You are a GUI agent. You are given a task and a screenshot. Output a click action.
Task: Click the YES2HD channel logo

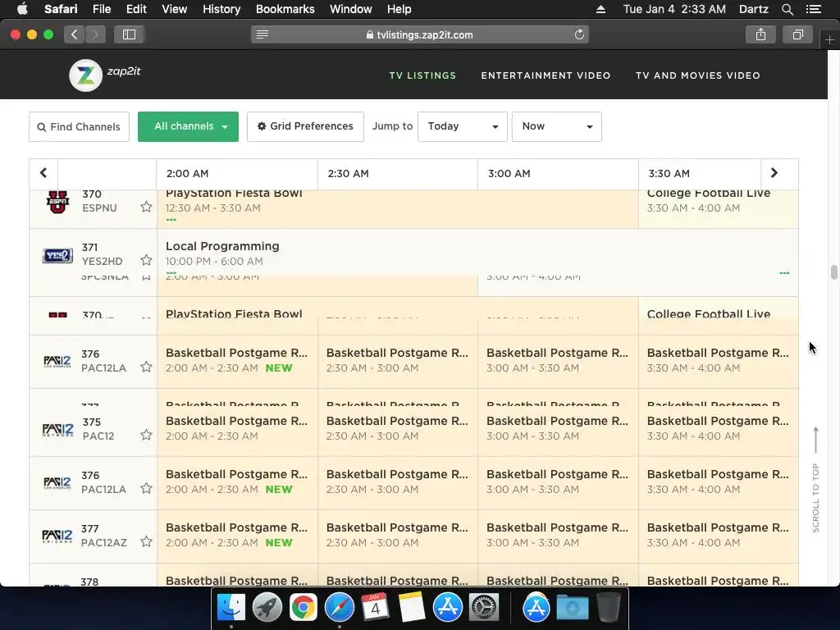click(x=58, y=256)
